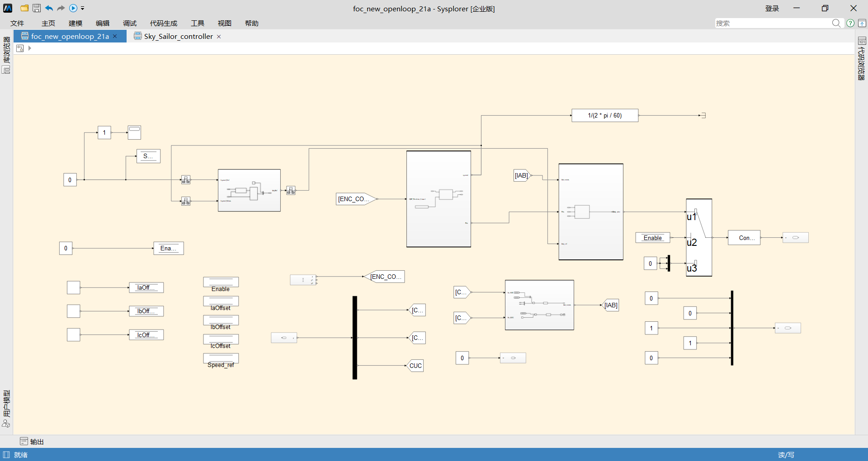Open the green help question mark icon
Viewport: 868px width, 461px height.
850,23
